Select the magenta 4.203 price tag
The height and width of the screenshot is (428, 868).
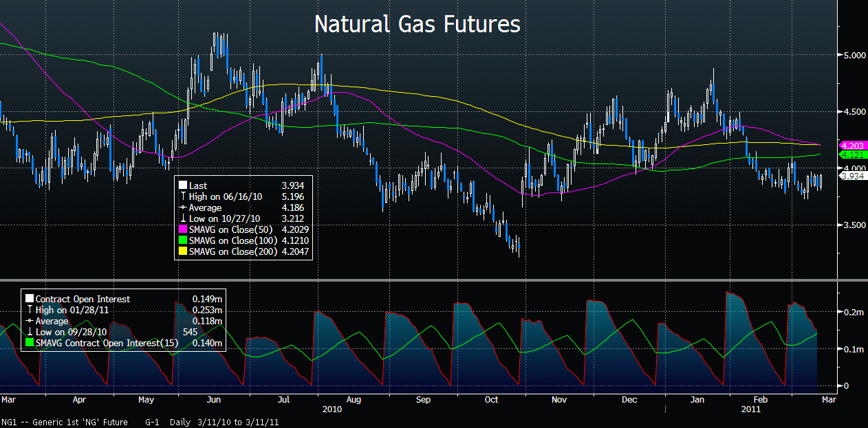pos(852,146)
